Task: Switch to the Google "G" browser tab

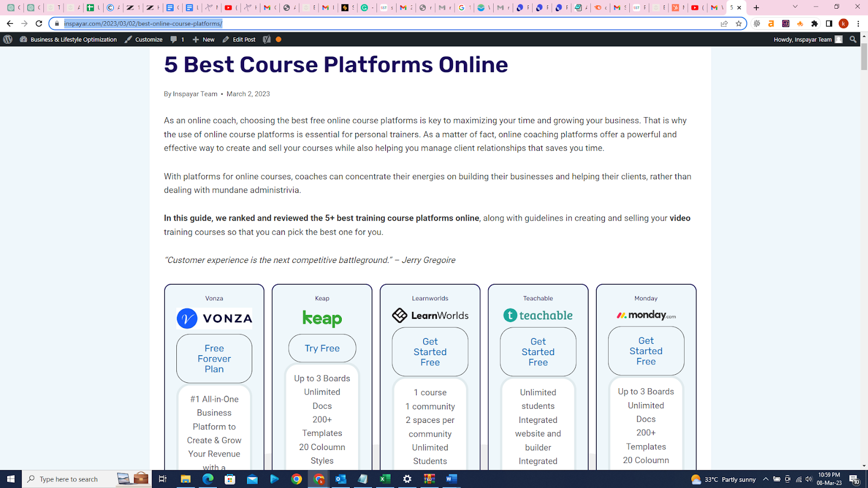Action: pyautogui.click(x=462, y=8)
